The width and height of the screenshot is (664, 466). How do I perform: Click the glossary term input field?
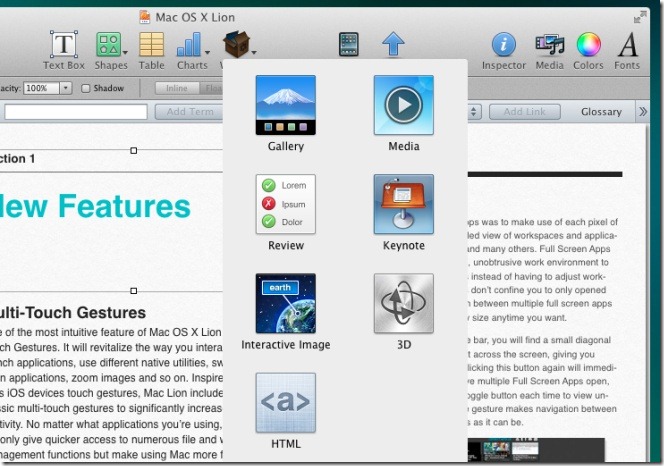click(76, 112)
